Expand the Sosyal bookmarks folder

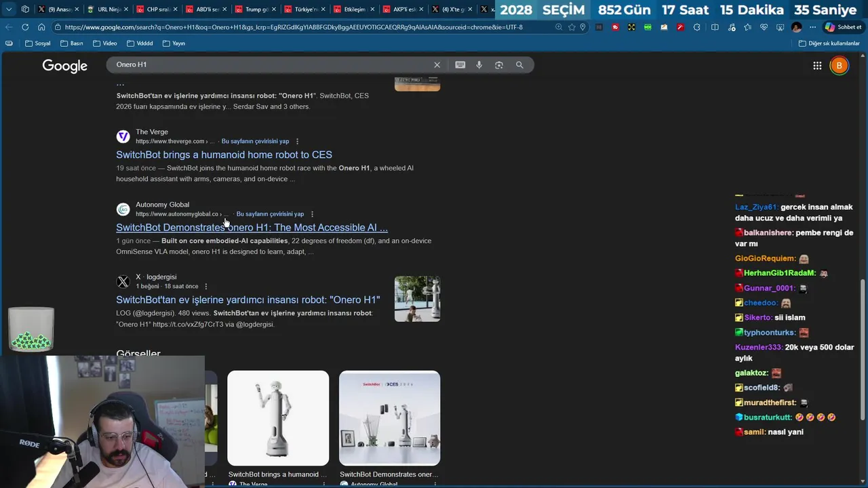[x=37, y=43]
